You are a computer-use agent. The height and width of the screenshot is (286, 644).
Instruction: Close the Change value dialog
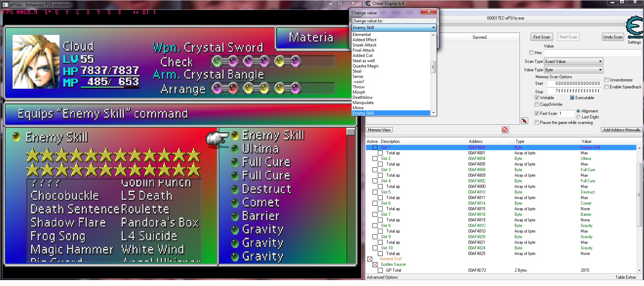pos(429,12)
